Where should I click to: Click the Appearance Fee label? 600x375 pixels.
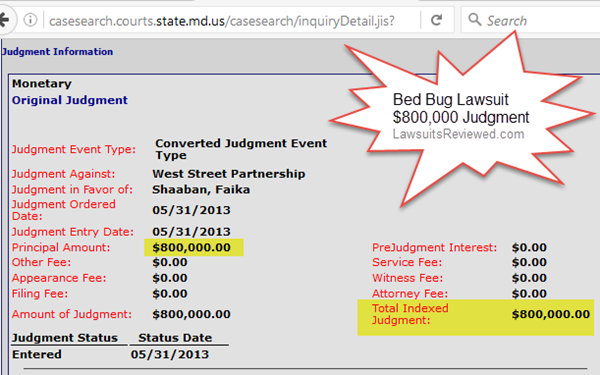pyautogui.click(x=59, y=278)
